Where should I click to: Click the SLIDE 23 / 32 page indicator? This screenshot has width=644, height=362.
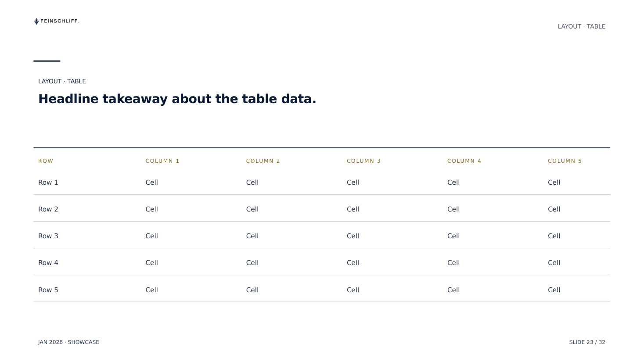(x=587, y=342)
